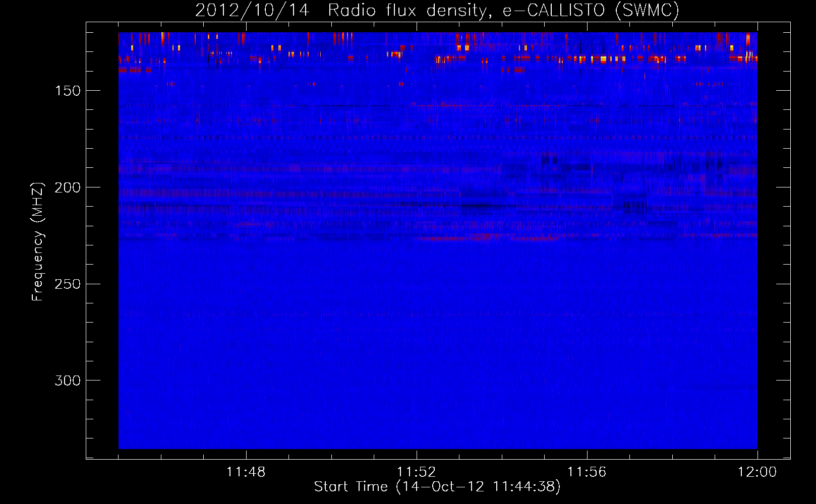816x504 pixels.
Task: Click the 'Frequency (MHZ)' axis label
Action: [38, 241]
